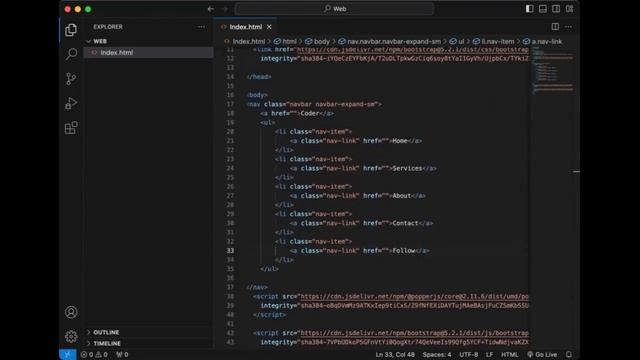The height and width of the screenshot is (360, 640).
Task: Click the Ln 33, Col 48 status entry
Action: (x=395, y=355)
